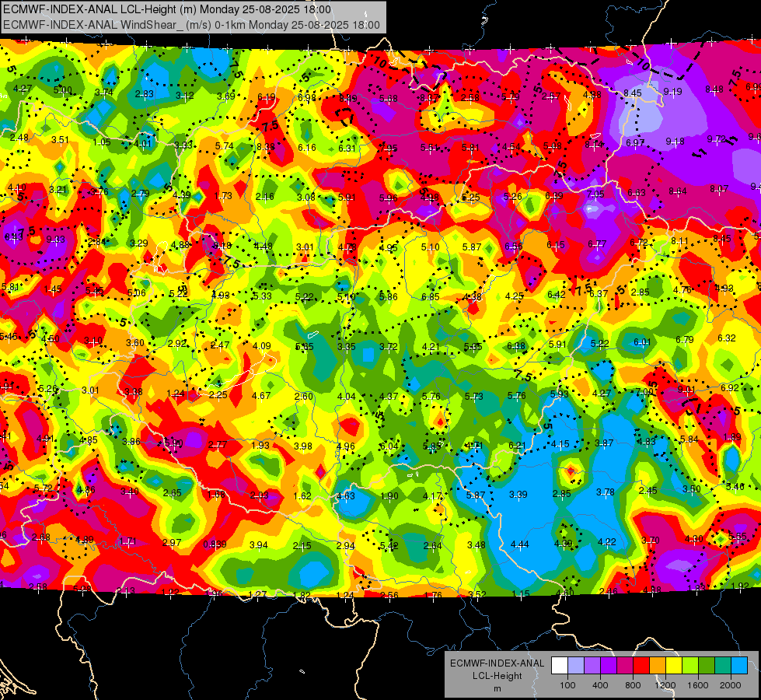The image size is (761, 700).
Task: Click the grid value 1.62
Action: coord(302,496)
